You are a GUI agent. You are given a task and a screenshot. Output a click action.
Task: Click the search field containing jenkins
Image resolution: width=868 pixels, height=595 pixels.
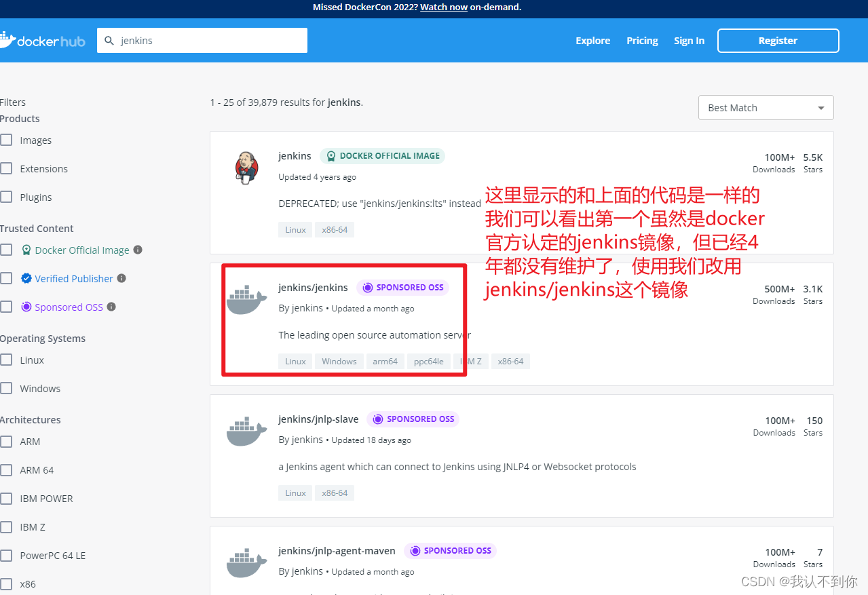click(x=202, y=41)
